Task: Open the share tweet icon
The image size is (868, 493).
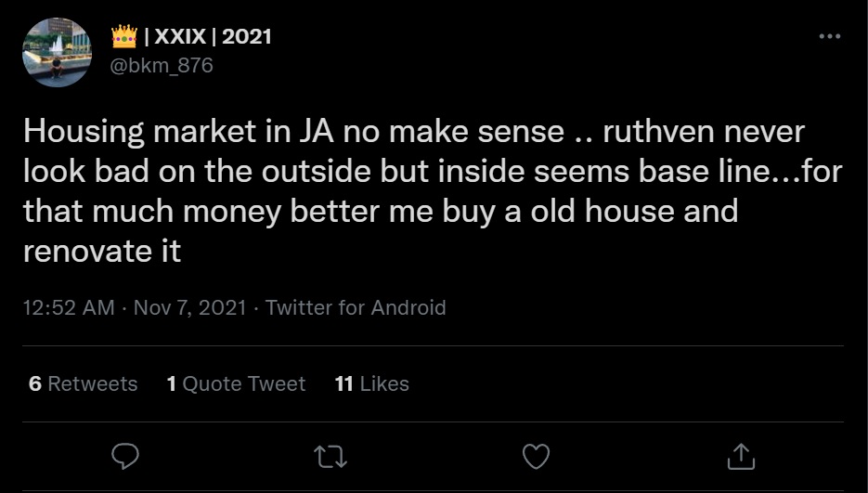Action: pyautogui.click(x=740, y=455)
